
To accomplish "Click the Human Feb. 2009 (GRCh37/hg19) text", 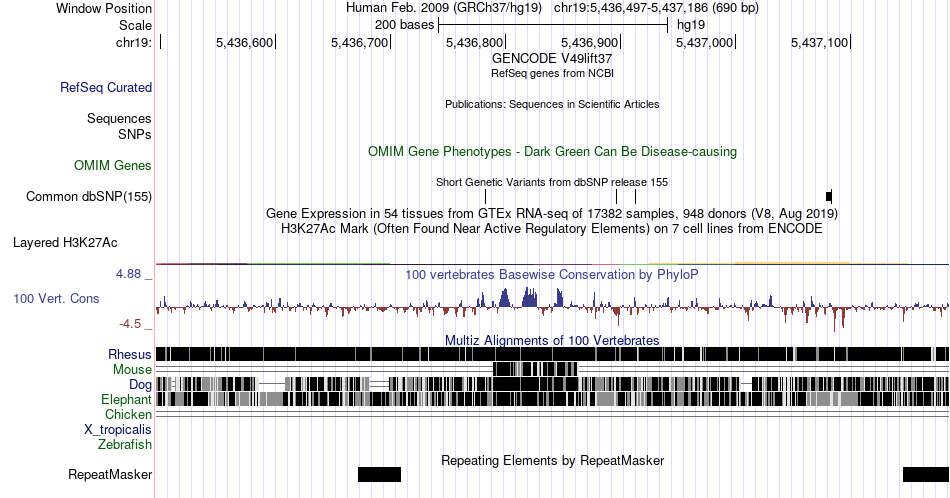I will click(443, 8).
